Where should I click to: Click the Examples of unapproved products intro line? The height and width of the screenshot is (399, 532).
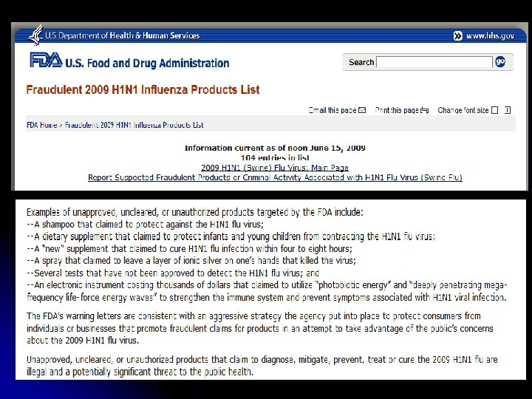[195, 212]
